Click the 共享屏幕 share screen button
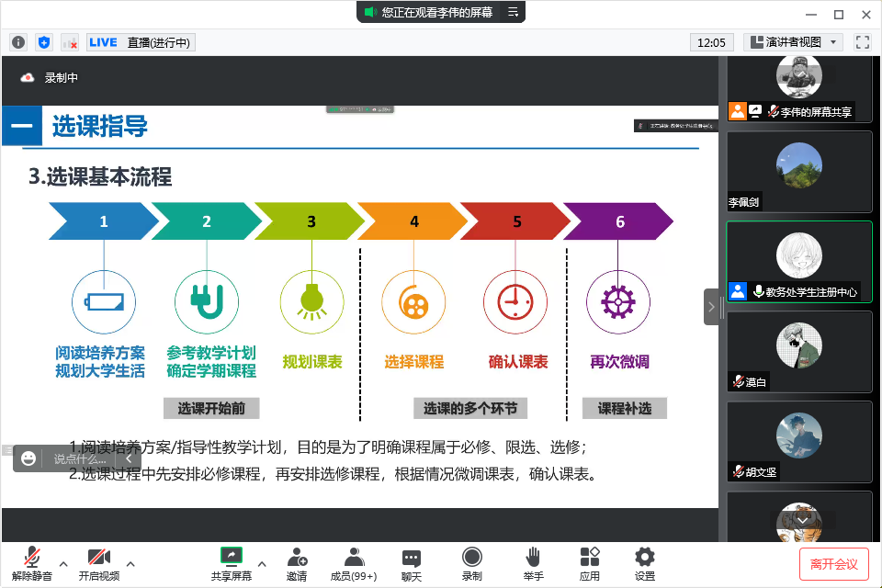 [231, 563]
